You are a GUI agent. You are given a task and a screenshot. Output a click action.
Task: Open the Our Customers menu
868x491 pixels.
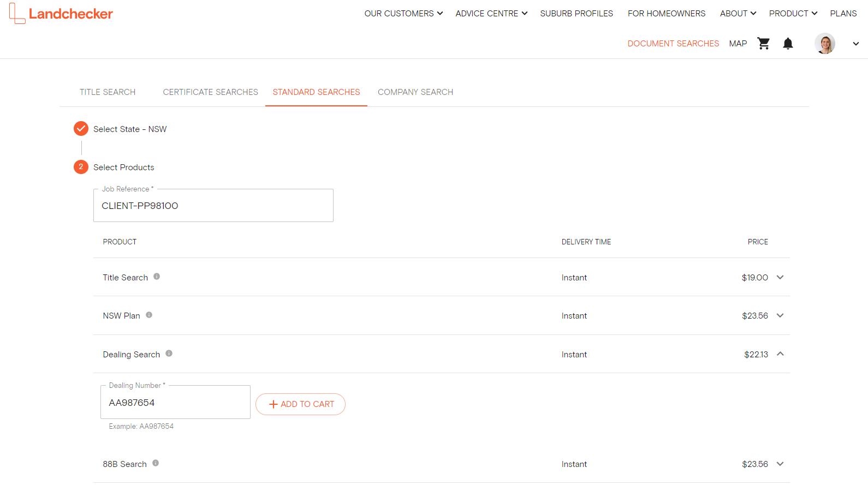click(403, 13)
